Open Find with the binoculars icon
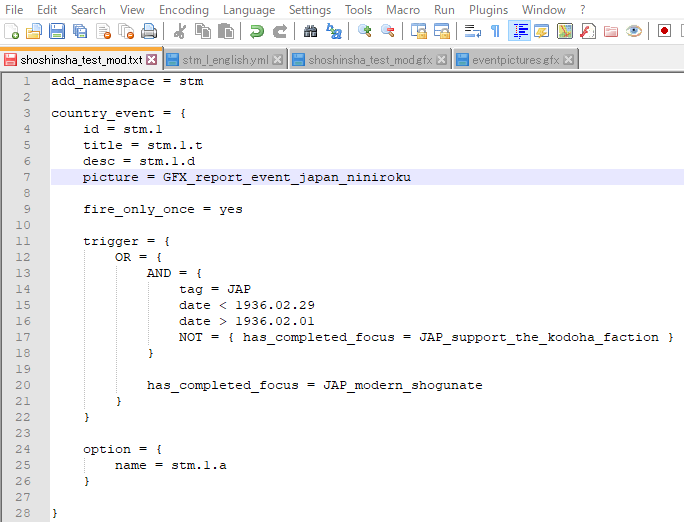Screen dimensions: 684x522 pos(310,31)
